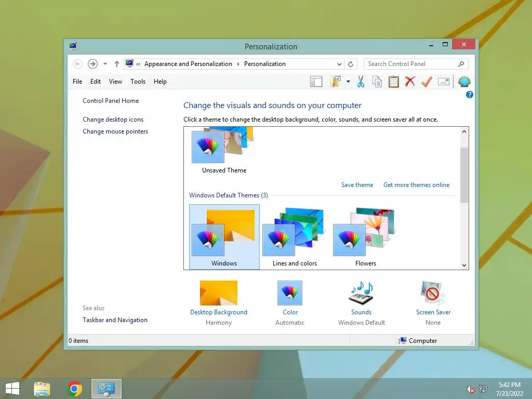Open File Explorer from the taskbar

[42, 389]
